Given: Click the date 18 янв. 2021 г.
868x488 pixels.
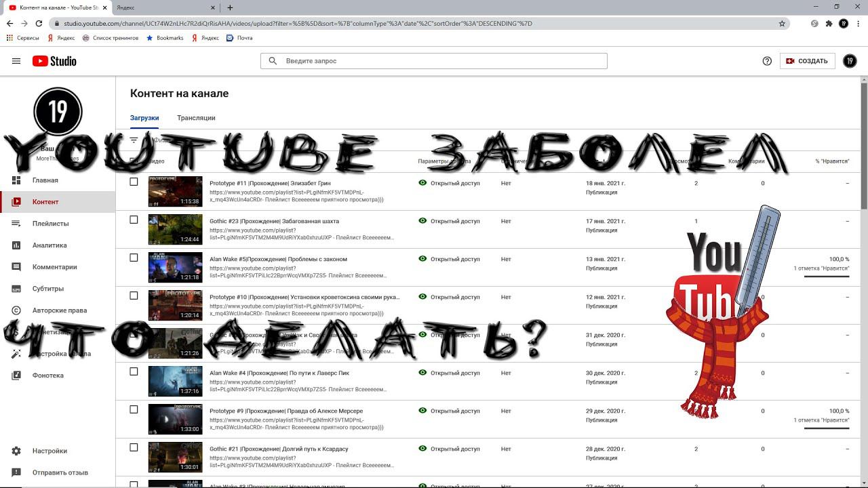Looking at the screenshot, I should click(x=606, y=183).
